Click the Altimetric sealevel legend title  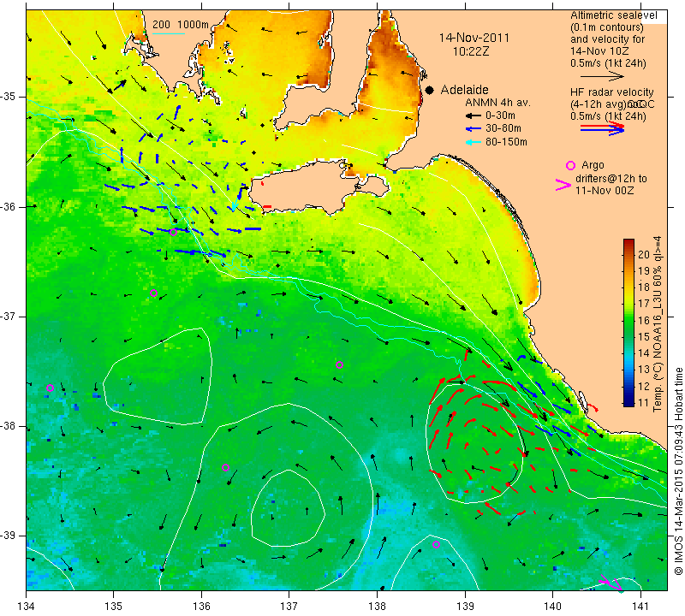click(613, 15)
